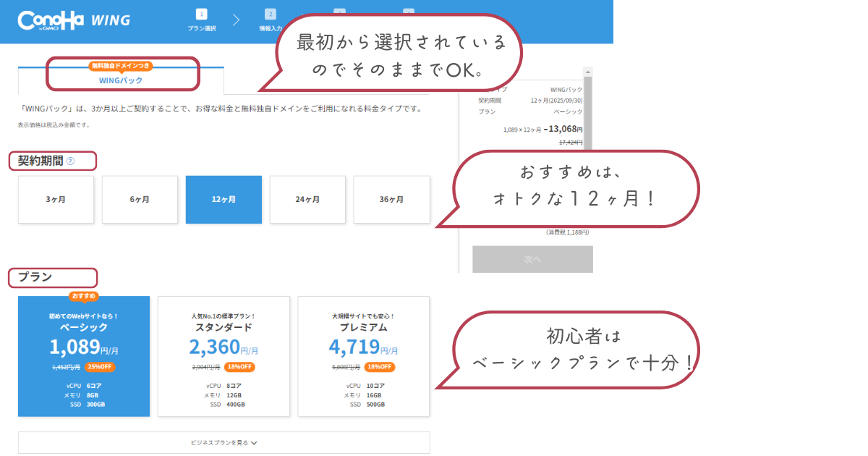This screenshot has width=868, height=456.
Task: Choose the 3ヶ月 contract period
Action: (x=56, y=199)
